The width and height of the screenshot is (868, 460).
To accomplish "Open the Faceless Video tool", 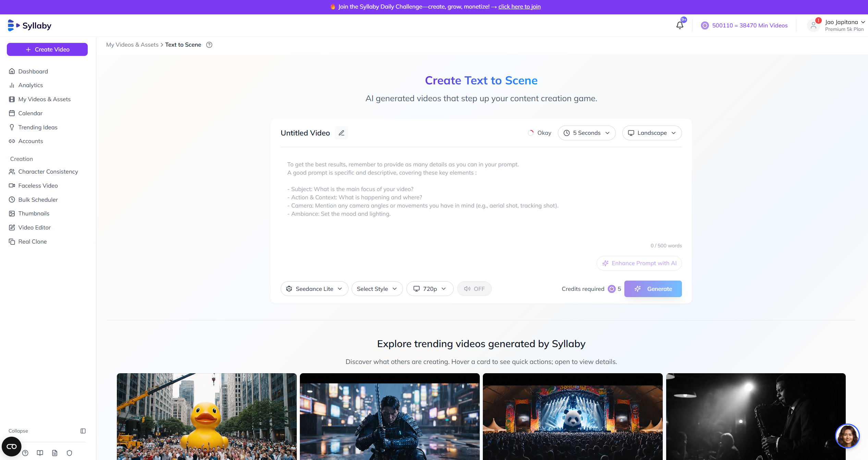I will (38, 186).
